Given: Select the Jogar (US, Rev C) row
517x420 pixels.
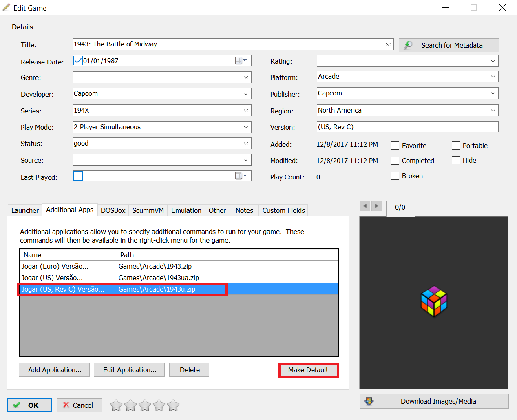Looking at the screenshot, I should tap(179, 289).
